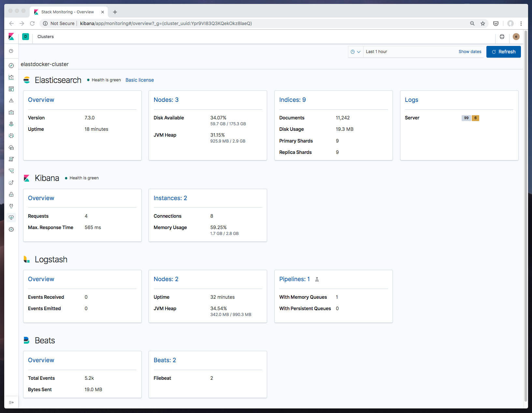Click the gray 99 server log badge

466,118
